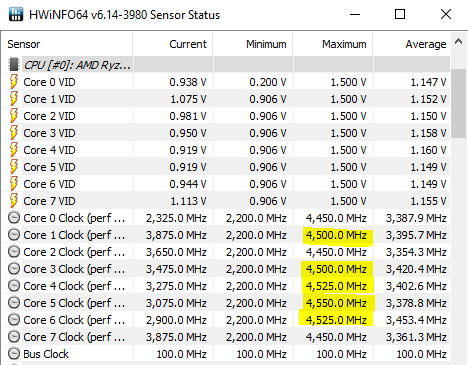Select the Core 4 Clock (perf ... row label
Image resolution: width=468 pixels, height=365 pixels.
[x=74, y=286]
